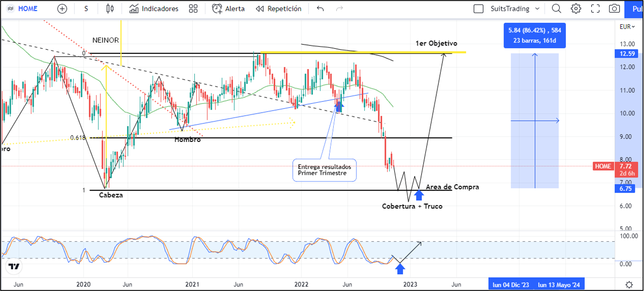Screen dimensions: 644x291
Task: Enter fullscreen mode
Action: point(595,9)
